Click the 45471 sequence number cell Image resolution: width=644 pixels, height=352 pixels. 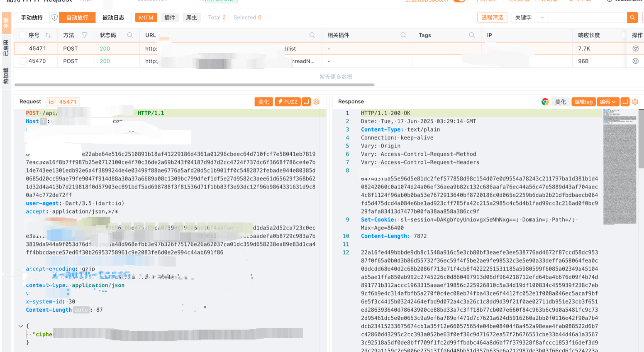pos(37,49)
